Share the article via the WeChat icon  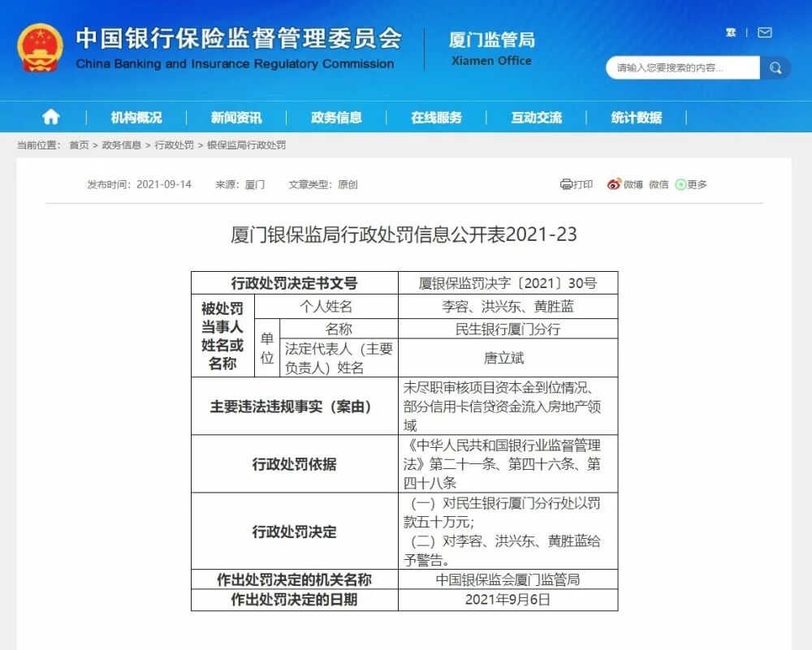pyautogui.click(x=658, y=184)
